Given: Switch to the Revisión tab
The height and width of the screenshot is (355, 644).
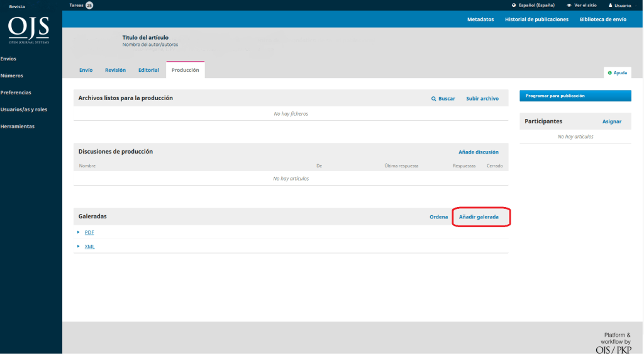Looking at the screenshot, I should tap(115, 70).
